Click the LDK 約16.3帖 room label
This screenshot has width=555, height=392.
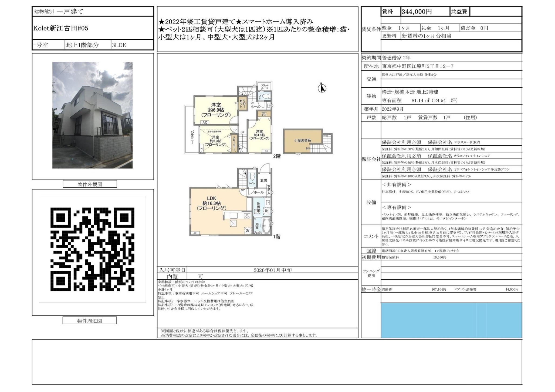click(x=211, y=203)
